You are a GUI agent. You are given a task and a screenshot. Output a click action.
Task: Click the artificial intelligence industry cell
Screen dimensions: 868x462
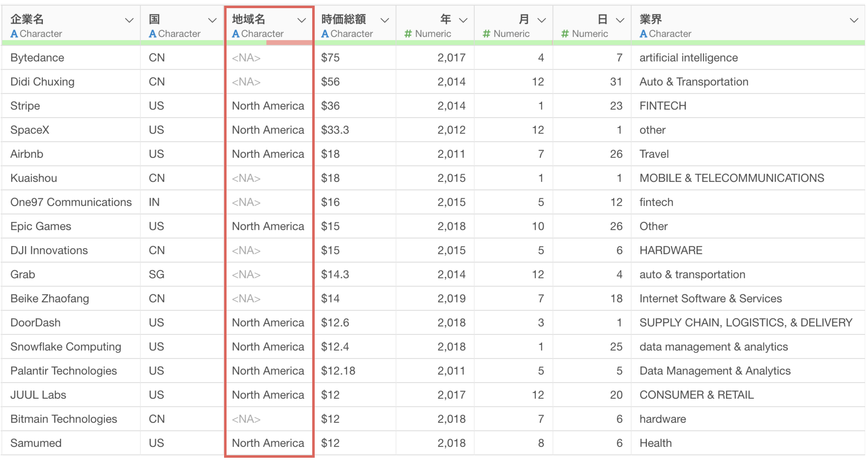point(748,57)
